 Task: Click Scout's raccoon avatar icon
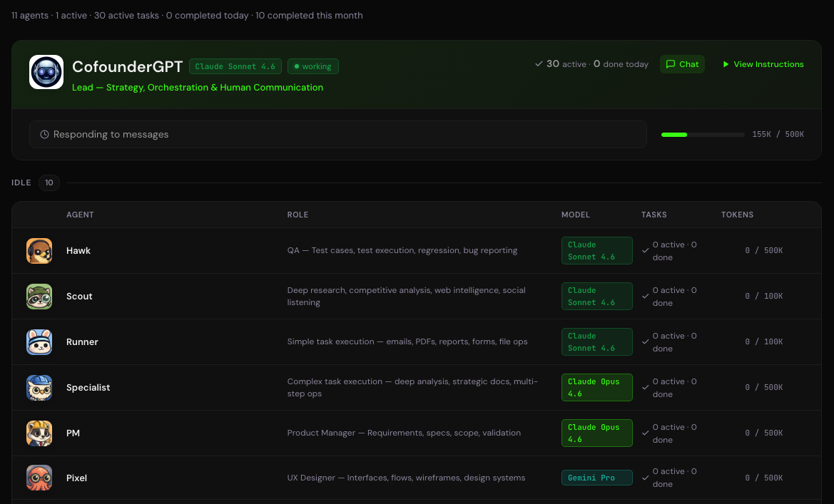[39, 297]
